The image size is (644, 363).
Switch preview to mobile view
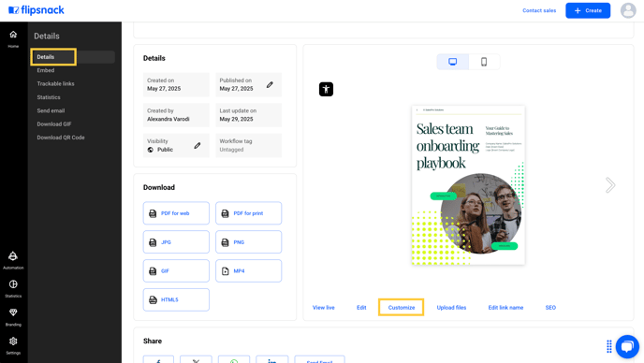(484, 62)
